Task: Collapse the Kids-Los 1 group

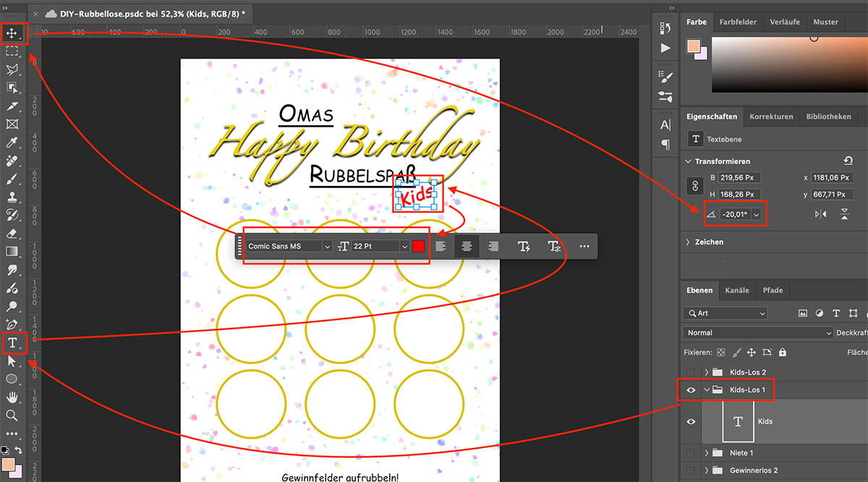Action: tap(707, 390)
